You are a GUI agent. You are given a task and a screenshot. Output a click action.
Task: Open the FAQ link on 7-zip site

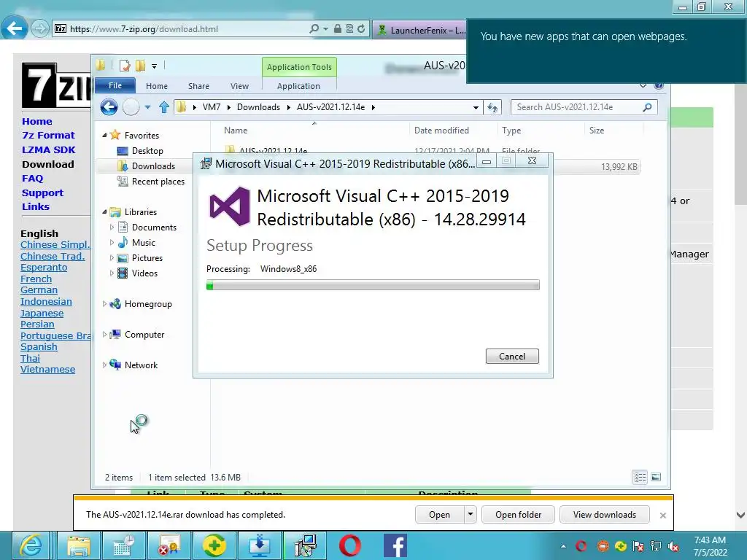(x=32, y=178)
